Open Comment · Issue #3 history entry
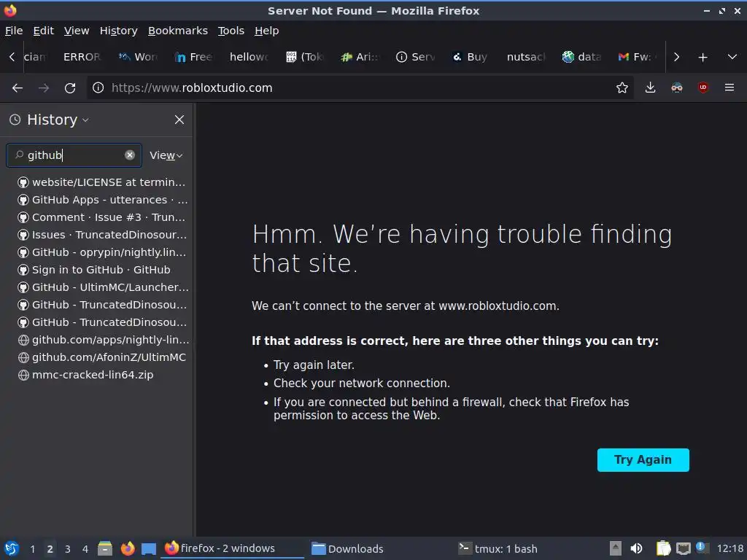The height and width of the screenshot is (560, 747). 101,217
